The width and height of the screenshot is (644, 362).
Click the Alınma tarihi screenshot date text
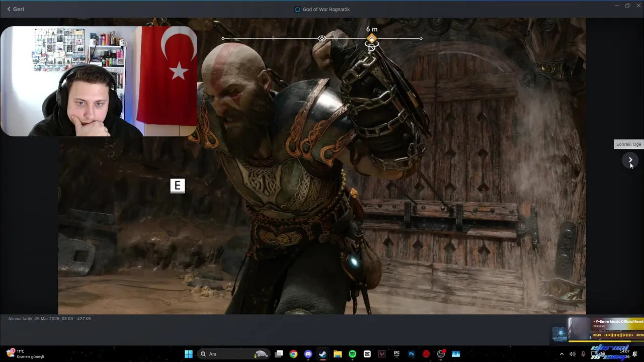pos(49,319)
